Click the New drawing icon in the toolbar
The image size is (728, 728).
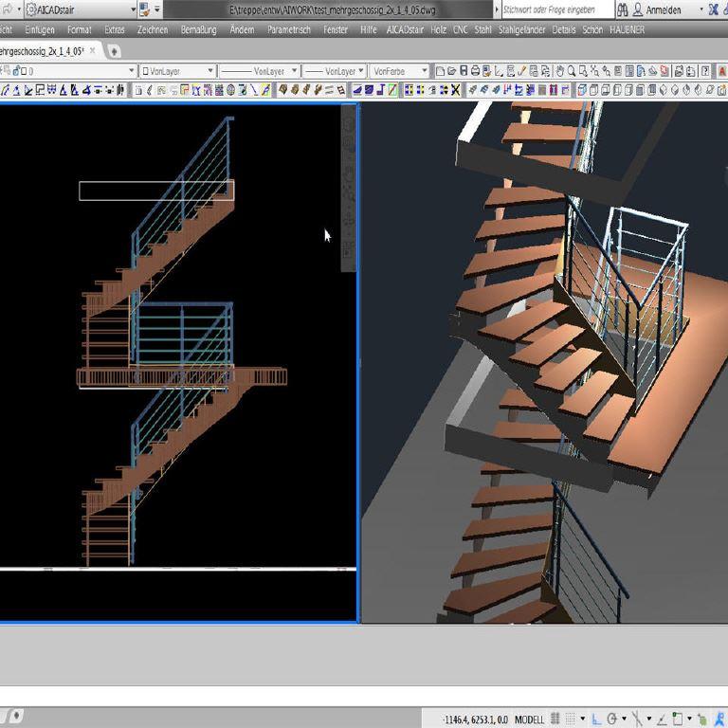pyautogui.click(x=440, y=71)
